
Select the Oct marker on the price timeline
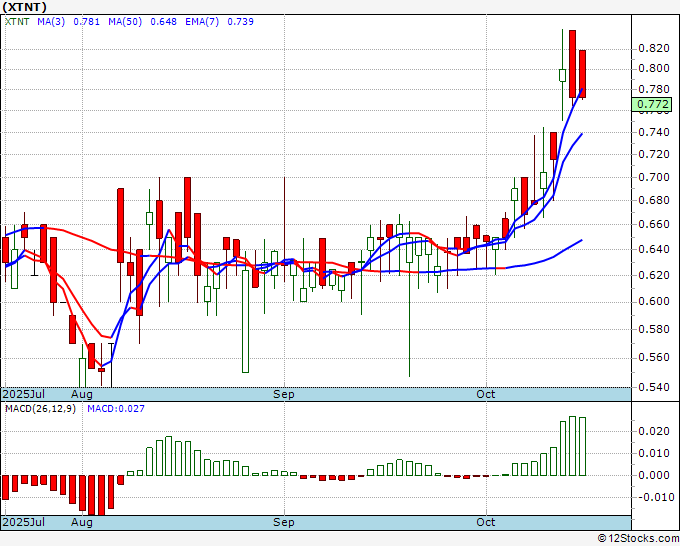coord(486,394)
